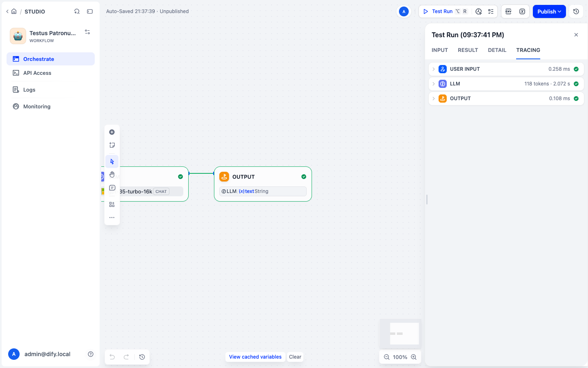Image resolution: width=588 pixels, height=368 pixels.
Task: Switch to hand pan mode
Action: point(112,175)
